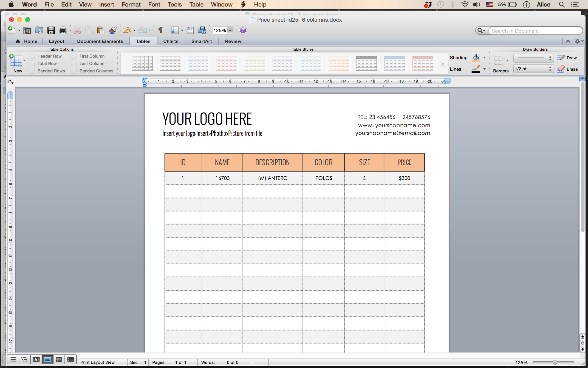Click the New table icon

(16, 60)
